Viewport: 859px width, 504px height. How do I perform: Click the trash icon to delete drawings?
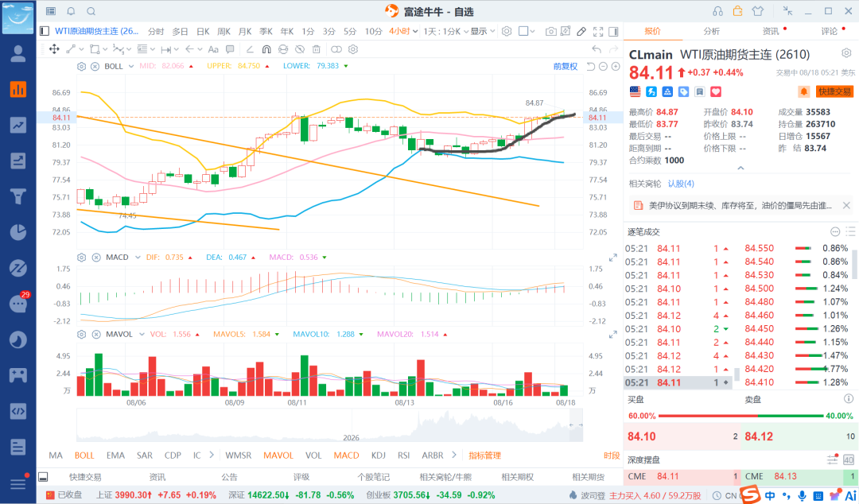(x=316, y=49)
